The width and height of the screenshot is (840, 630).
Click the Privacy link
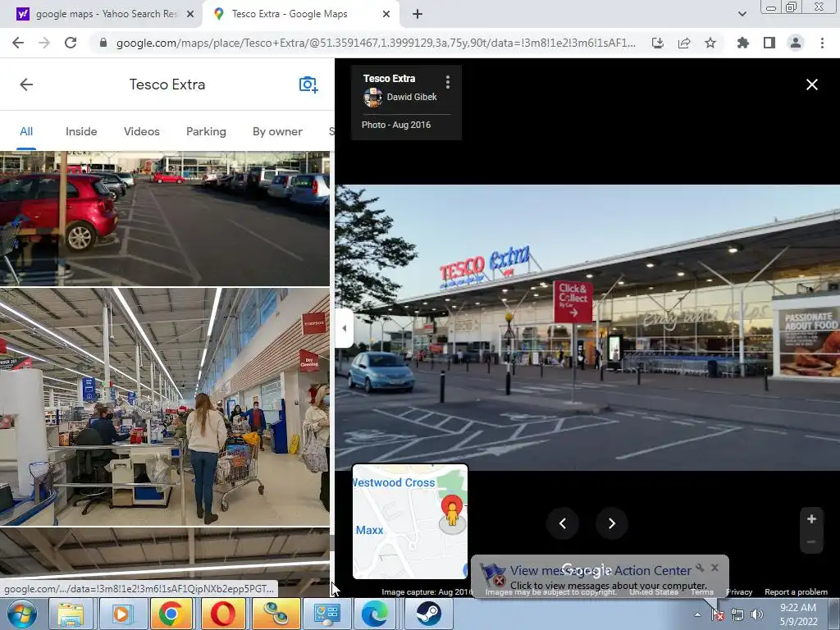click(739, 592)
